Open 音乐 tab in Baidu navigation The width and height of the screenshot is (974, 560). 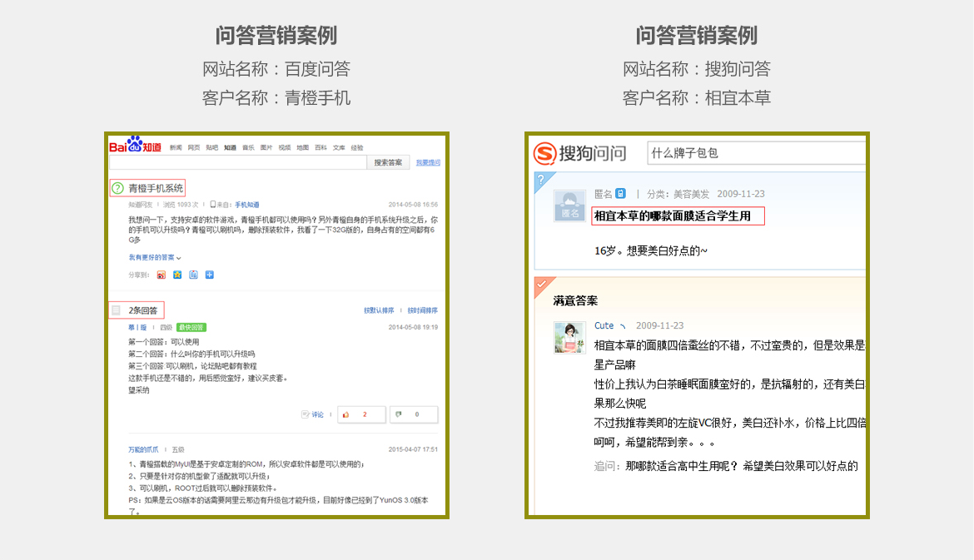coord(248,148)
